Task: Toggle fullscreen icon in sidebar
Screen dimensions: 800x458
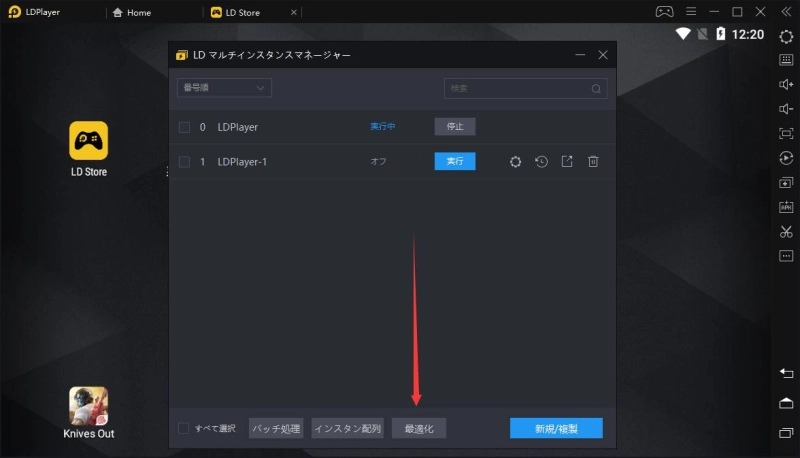Action: (x=786, y=133)
